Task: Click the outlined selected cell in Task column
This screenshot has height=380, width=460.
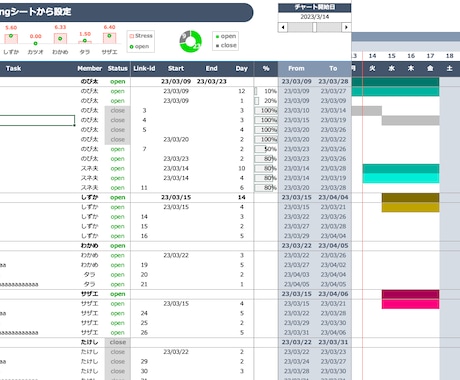Action: tap(37, 120)
